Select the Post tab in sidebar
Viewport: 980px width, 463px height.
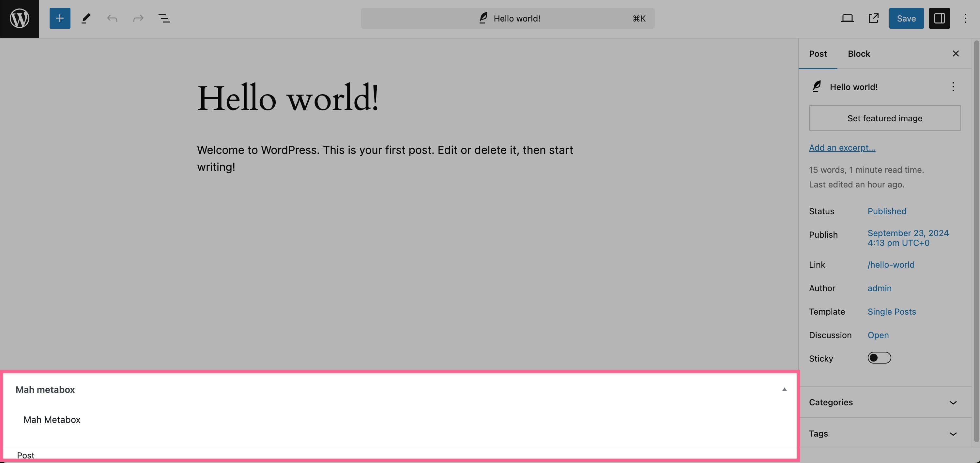pyautogui.click(x=818, y=53)
